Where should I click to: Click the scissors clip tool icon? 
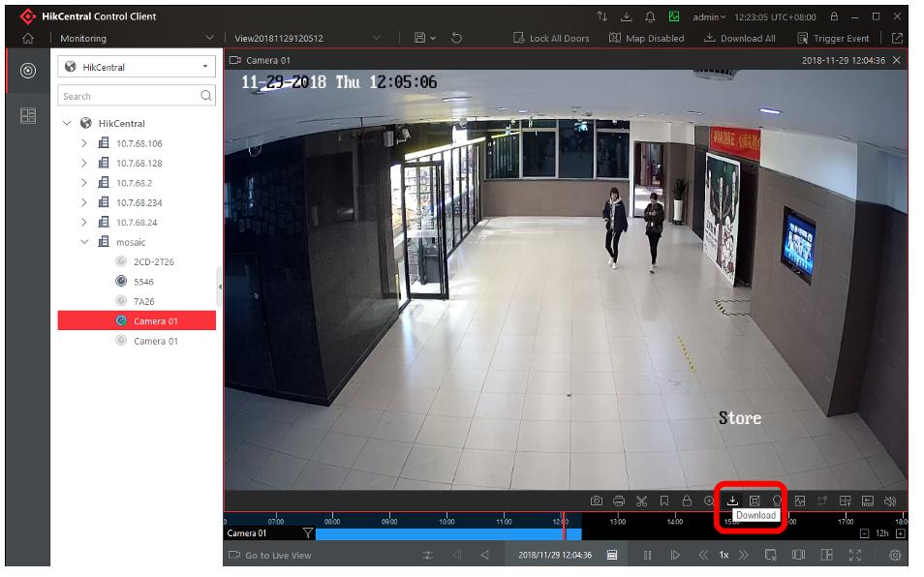(x=641, y=501)
